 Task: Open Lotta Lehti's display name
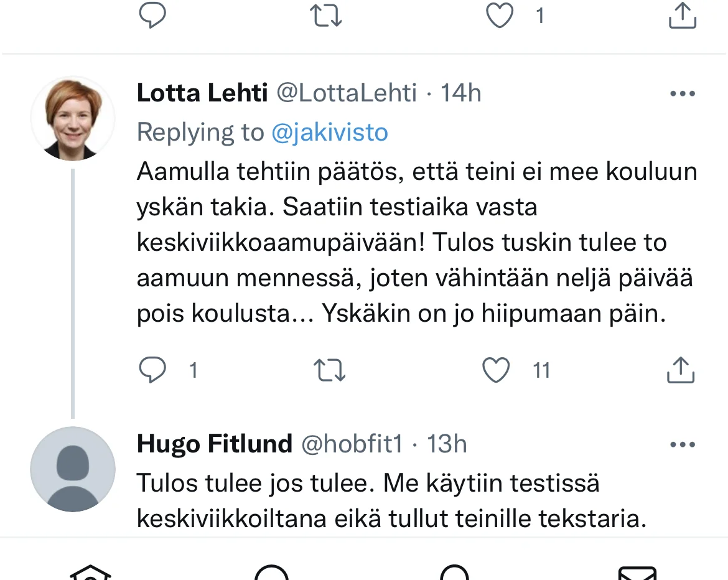(202, 93)
